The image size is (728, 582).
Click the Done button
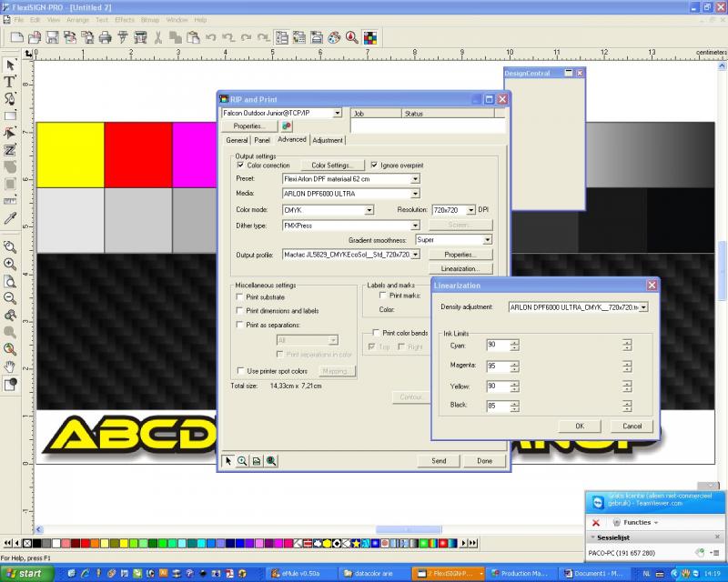(x=484, y=461)
